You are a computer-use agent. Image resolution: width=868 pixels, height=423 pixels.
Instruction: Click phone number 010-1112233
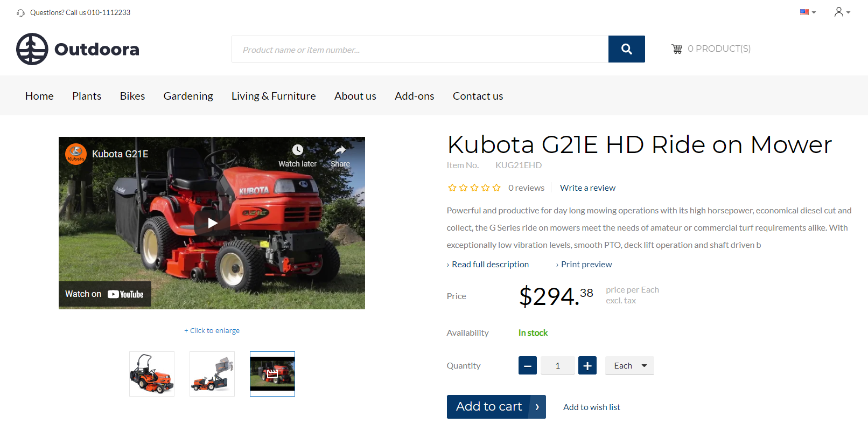[109, 13]
